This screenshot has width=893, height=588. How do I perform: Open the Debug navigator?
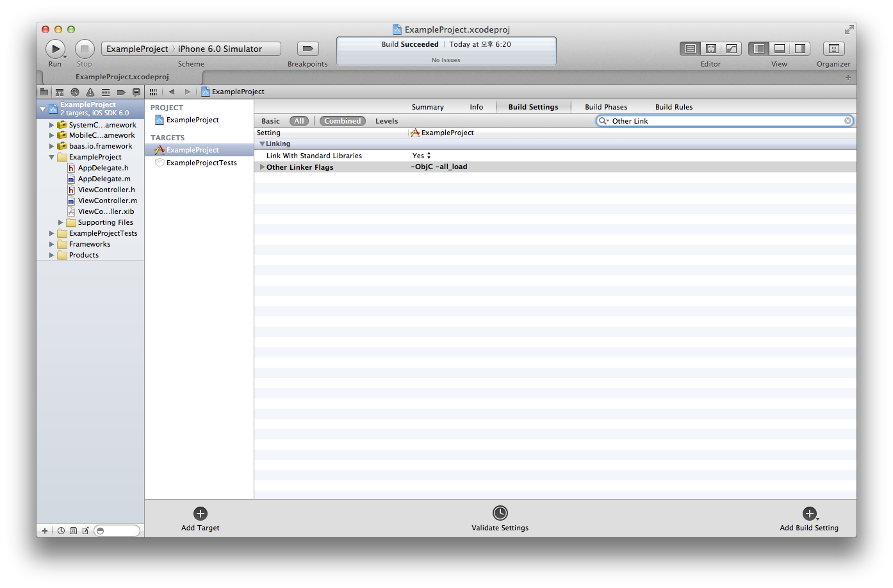click(106, 92)
